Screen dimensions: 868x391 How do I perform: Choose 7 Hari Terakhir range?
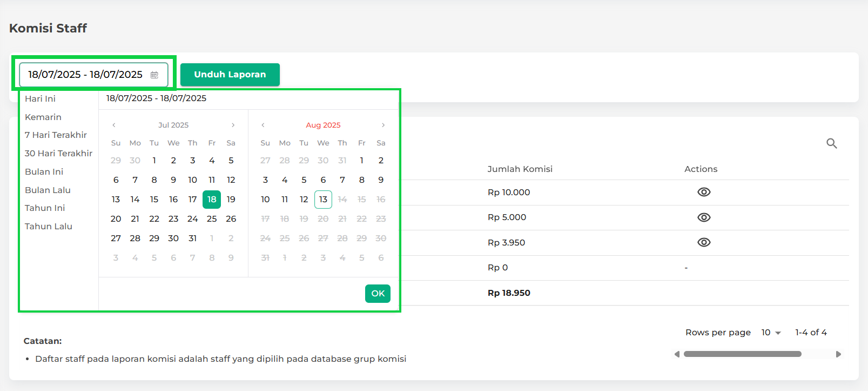[x=56, y=135]
